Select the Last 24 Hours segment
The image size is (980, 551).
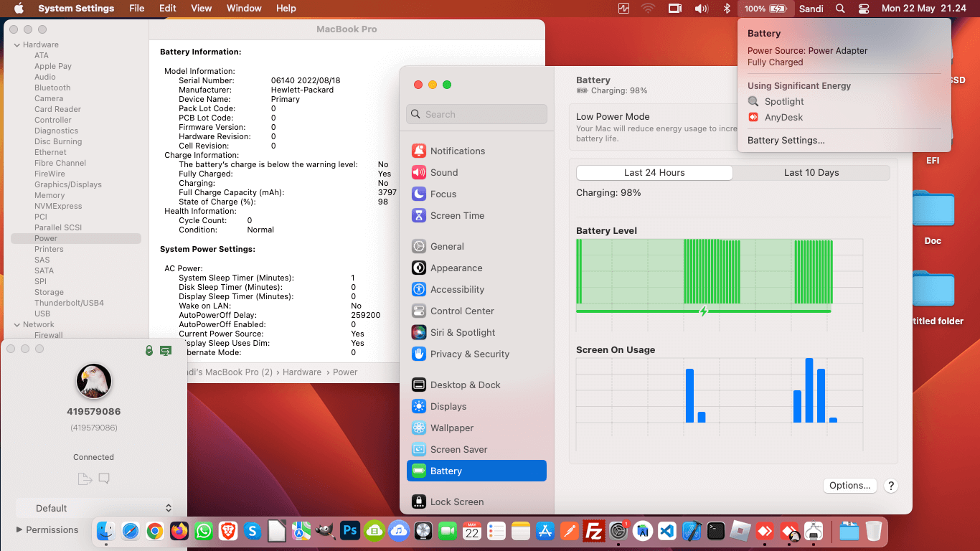click(654, 172)
